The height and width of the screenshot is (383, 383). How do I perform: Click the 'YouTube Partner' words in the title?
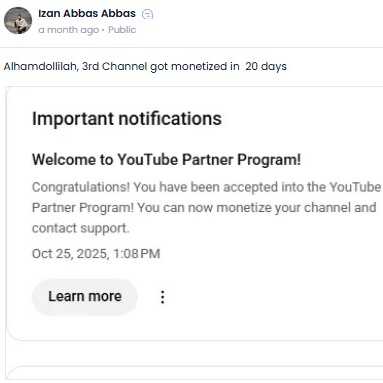[175, 160]
